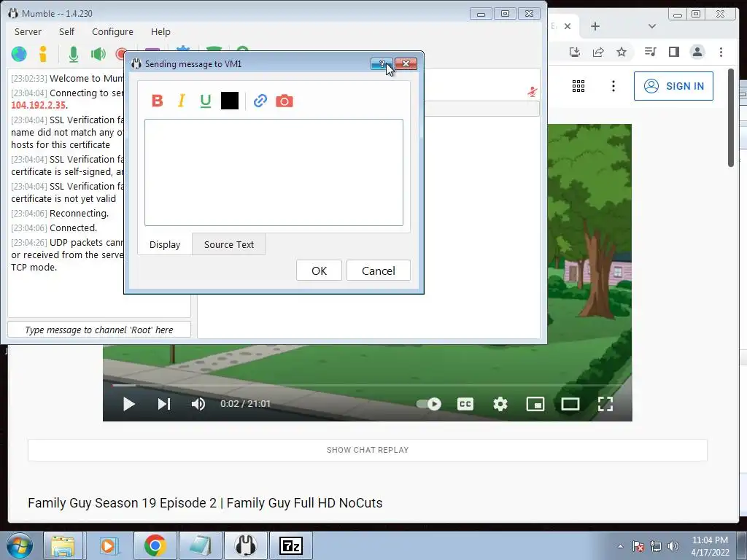Open the black text color swatch

(230, 101)
